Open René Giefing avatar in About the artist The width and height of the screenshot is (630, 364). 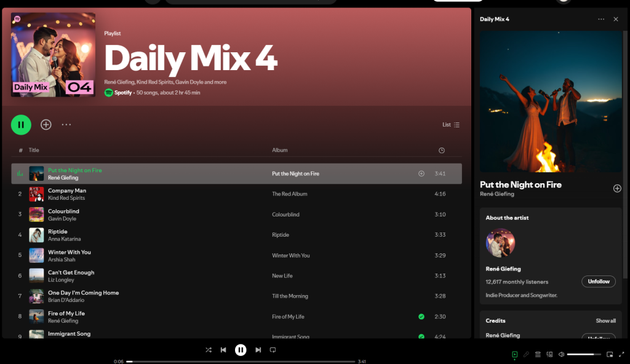[x=500, y=243]
